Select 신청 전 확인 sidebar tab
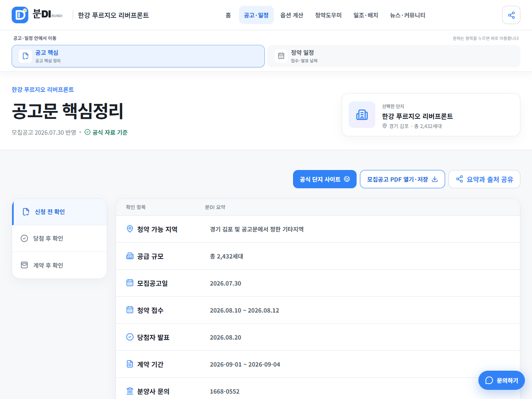532x399 pixels. 59,212
